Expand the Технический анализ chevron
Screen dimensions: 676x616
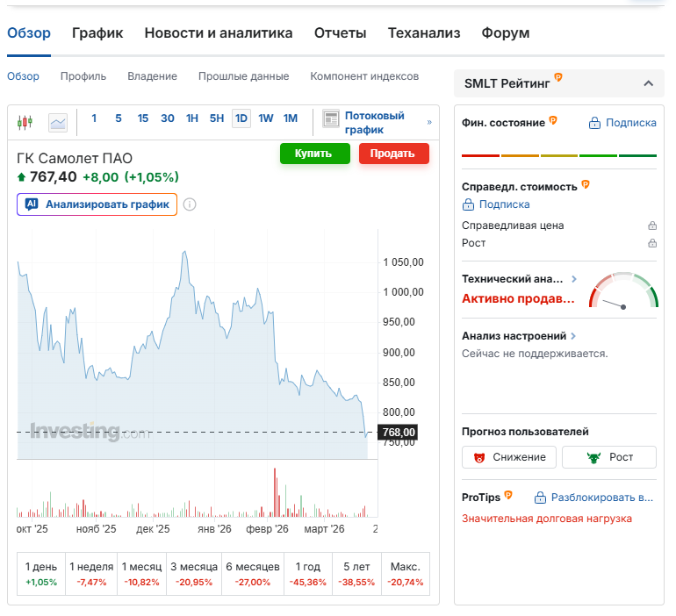[574, 279]
